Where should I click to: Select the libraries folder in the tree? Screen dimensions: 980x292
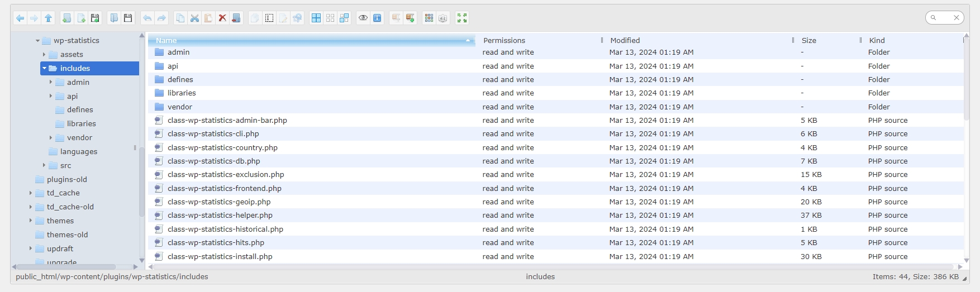(x=75, y=124)
